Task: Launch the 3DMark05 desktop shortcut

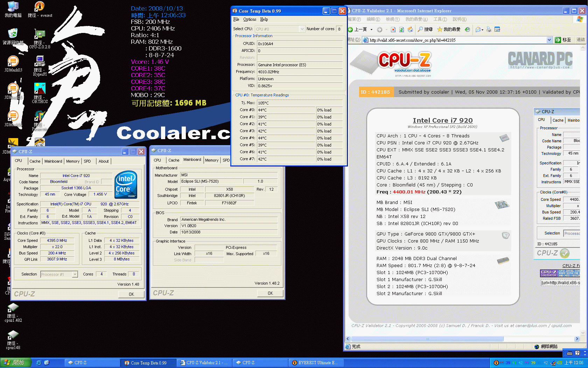Action: point(13,91)
